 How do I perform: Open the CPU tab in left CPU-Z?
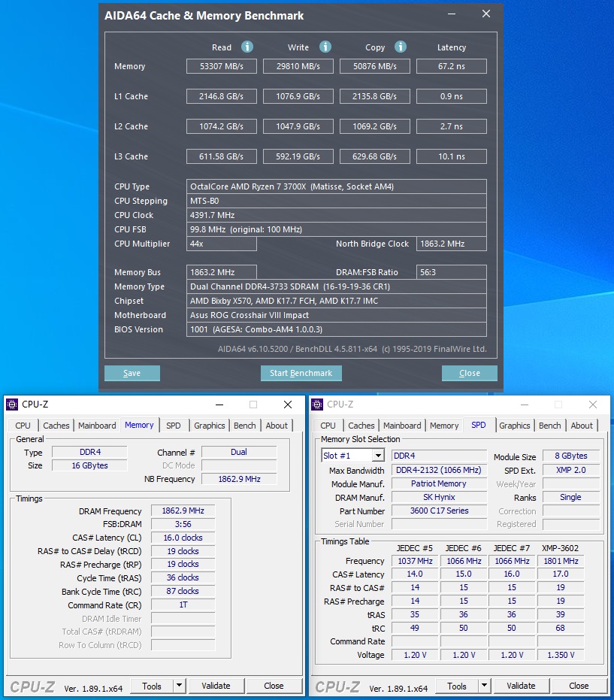click(x=23, y=426)
